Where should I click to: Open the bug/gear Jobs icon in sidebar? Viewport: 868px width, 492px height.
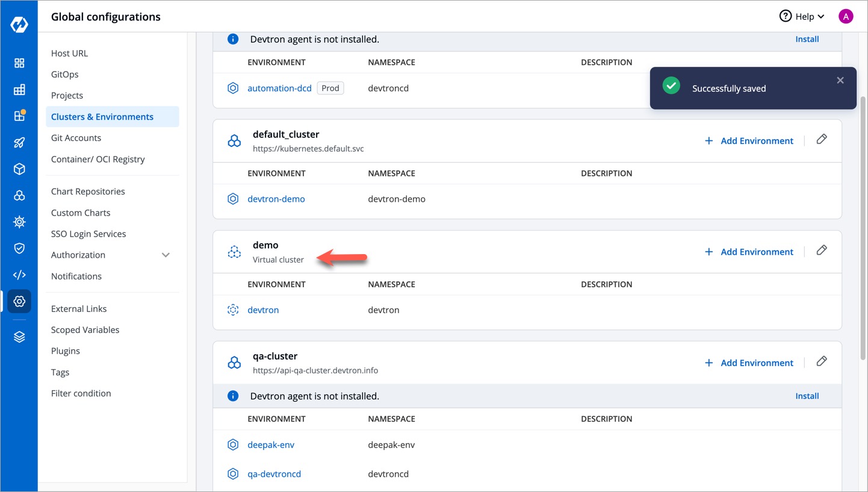[19, 222]
